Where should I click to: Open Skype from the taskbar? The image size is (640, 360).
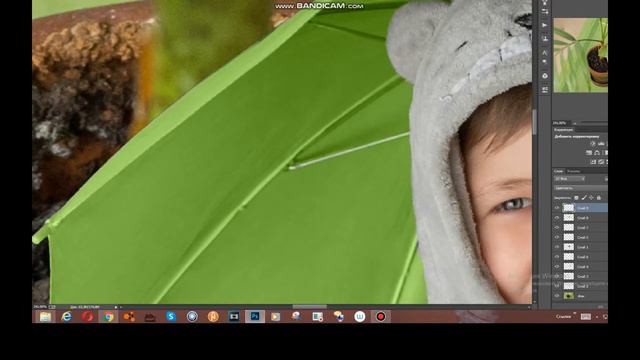pos(171,316)
